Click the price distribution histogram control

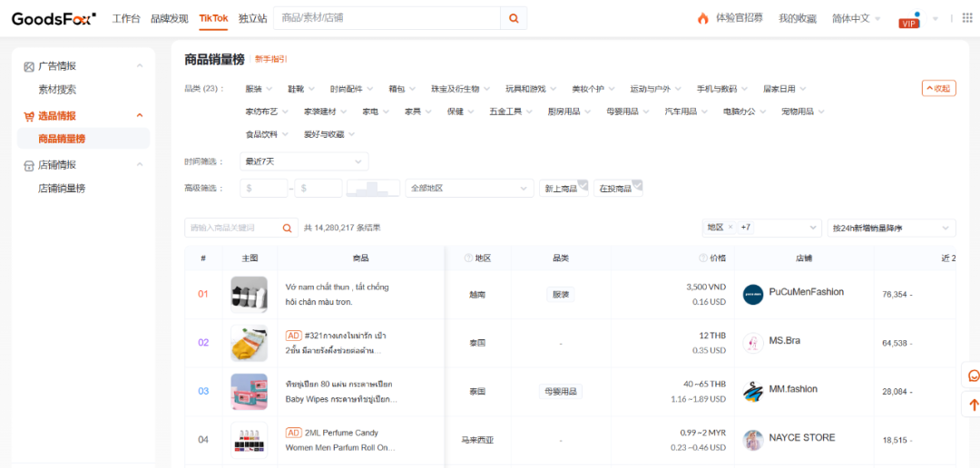point(373,188)
